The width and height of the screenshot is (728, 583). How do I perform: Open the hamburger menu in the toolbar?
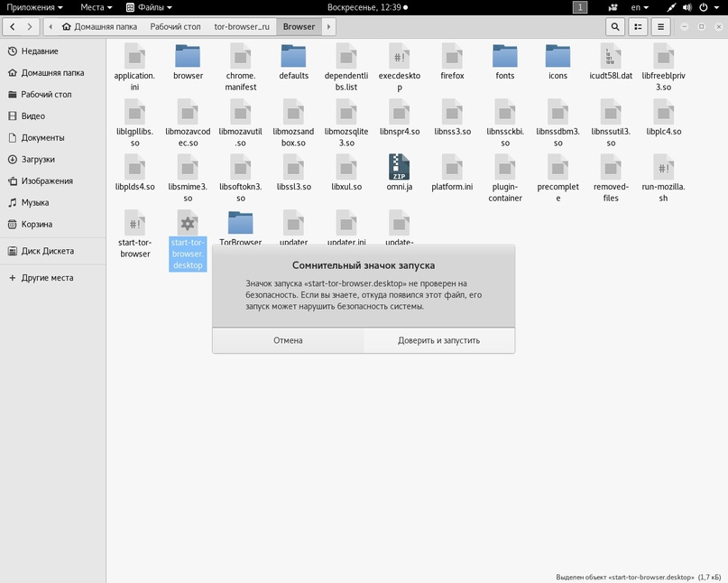(x=660, y=27)
